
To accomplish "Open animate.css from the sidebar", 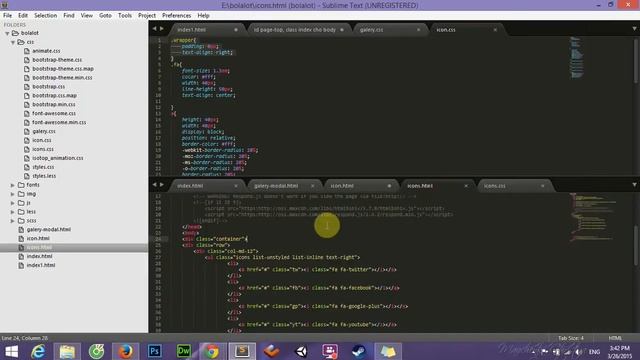I will click(x=46, y=51).
